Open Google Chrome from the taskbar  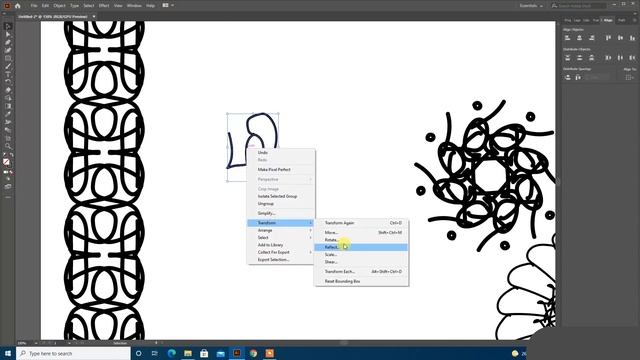253,353
